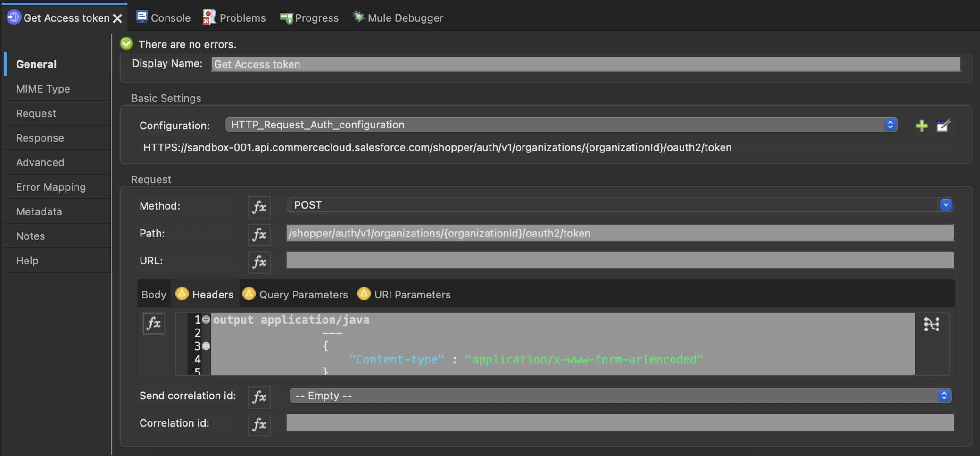Open Metadata section in sidebar

click(x=57, y=211)
